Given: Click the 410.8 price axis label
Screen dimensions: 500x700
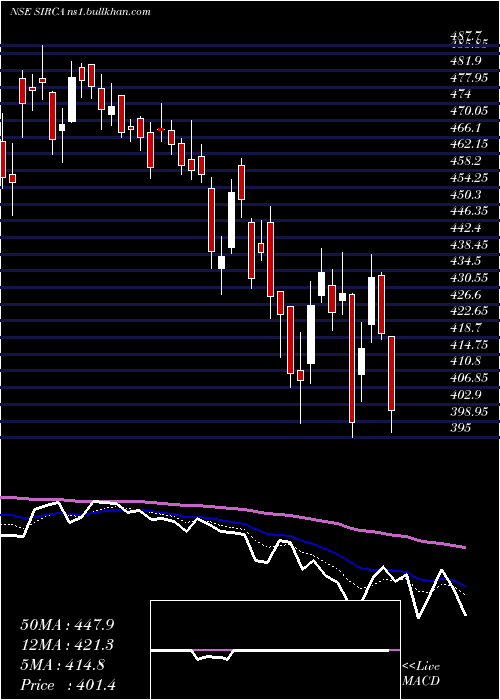Looking at the screenshot, I should pyautogui.click(x=468, y=361).
